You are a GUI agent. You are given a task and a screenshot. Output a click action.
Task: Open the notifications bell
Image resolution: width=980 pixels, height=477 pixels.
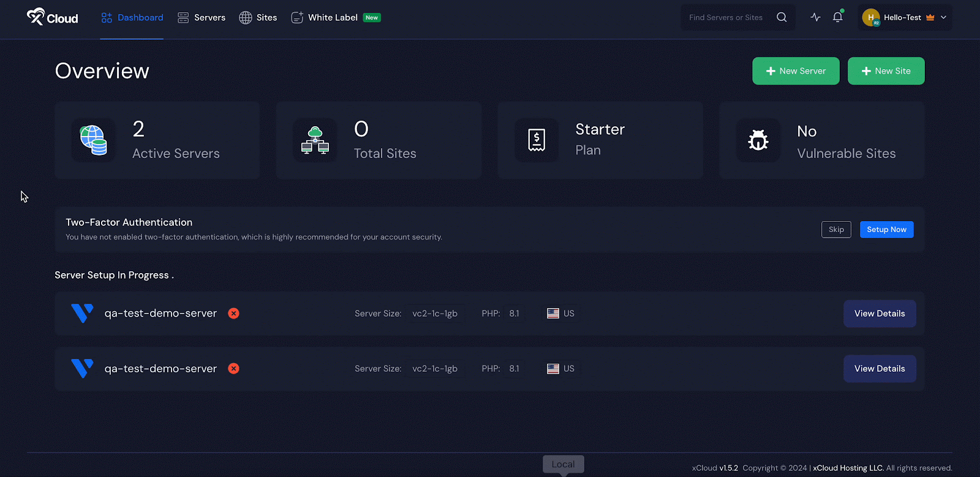pyautogui.click(x=837, y=17)
